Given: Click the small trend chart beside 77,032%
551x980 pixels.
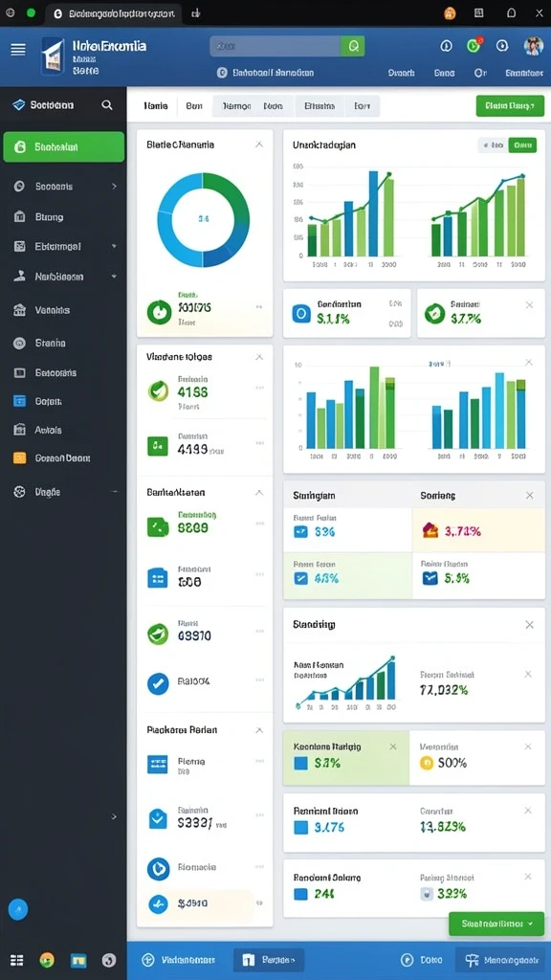Looking at the screenshot, I should tap(346, 682).
